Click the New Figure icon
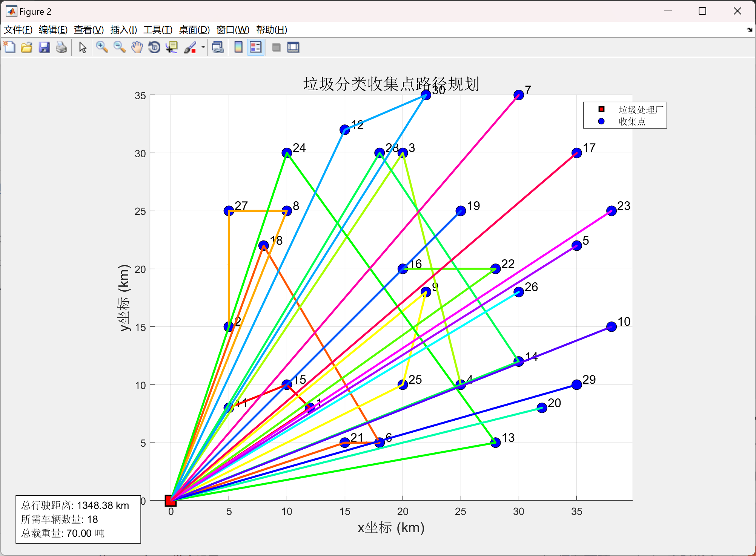The height and width of the screenshot is (556, 756). 10,47
